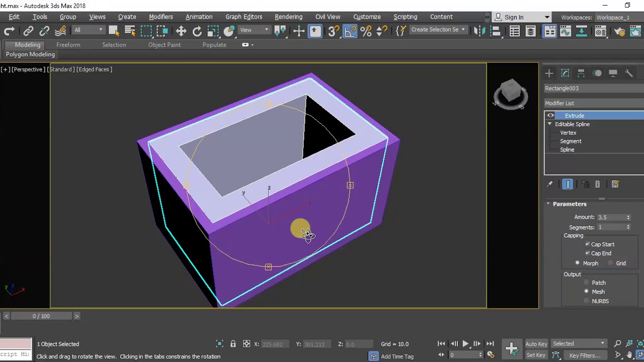Image resolution: width=644 pixels, height=362 pixels.
Task: Open the Create Selection Set dropdown
Action: [438, 30]
